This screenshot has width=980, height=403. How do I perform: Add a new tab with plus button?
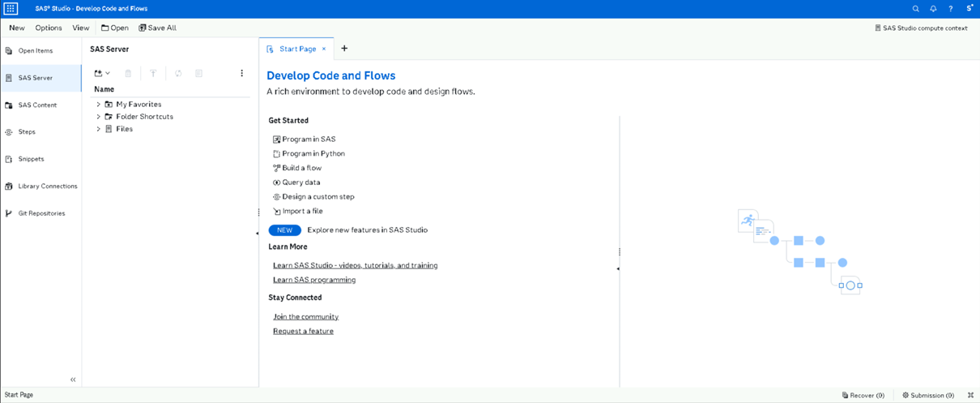344,49
